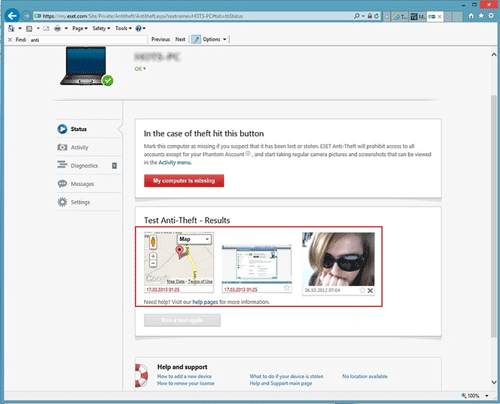Screen dimensions: 500x404
Task: Click Previous in the Find bar
Action: [x=161, y=39]
